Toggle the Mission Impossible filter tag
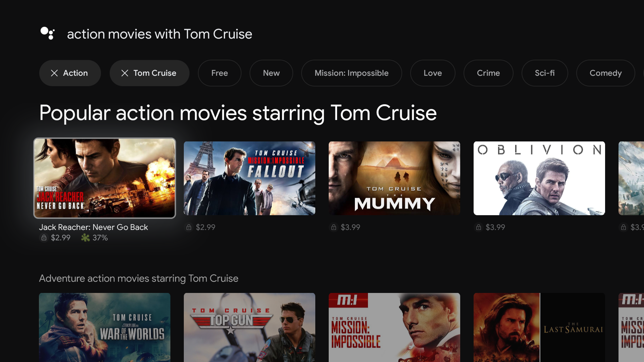 point(351,73)
